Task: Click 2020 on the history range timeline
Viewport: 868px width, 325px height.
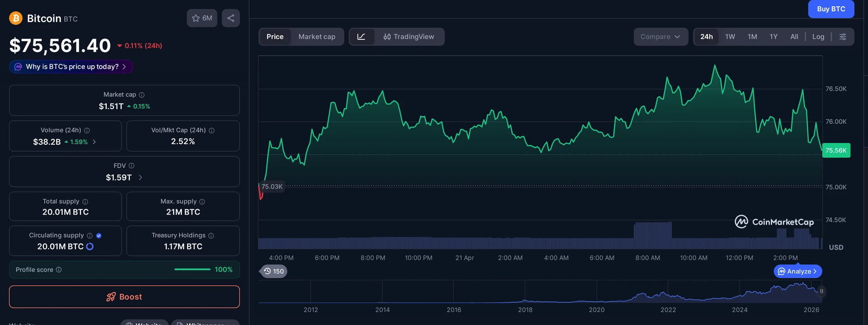Action: [597, 310]
